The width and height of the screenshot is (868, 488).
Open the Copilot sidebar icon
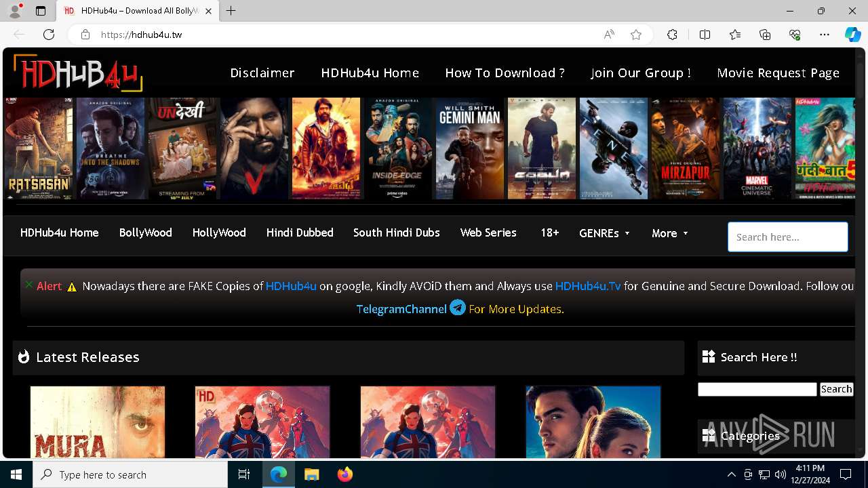point(852,35)
